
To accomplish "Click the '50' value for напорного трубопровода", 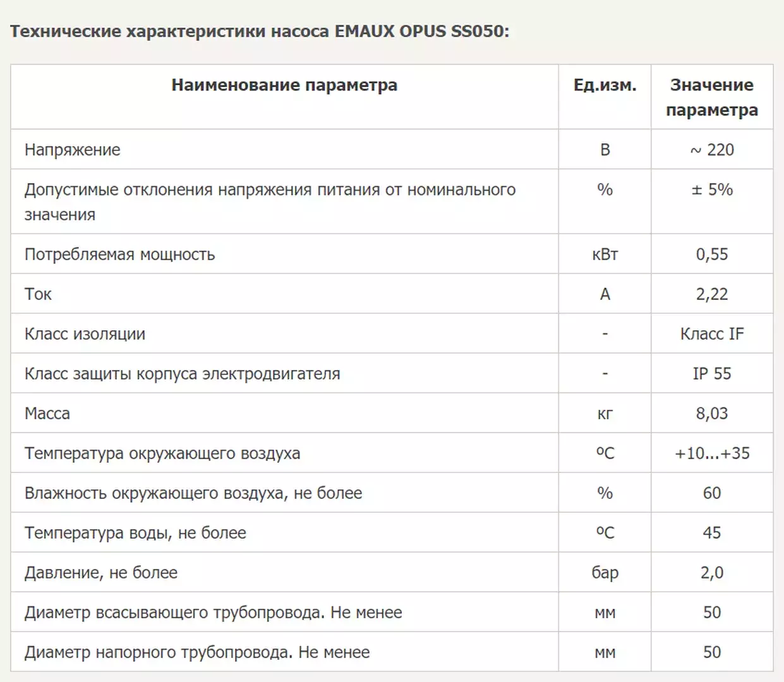I will pos(712,652).
